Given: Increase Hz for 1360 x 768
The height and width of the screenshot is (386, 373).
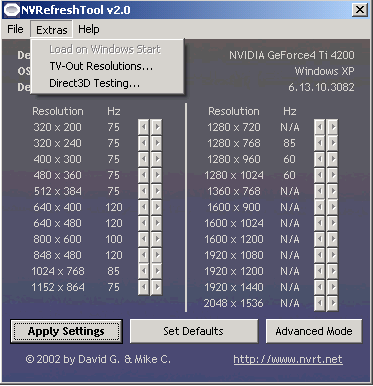Looking at the screenshot, I should (332, 191).
